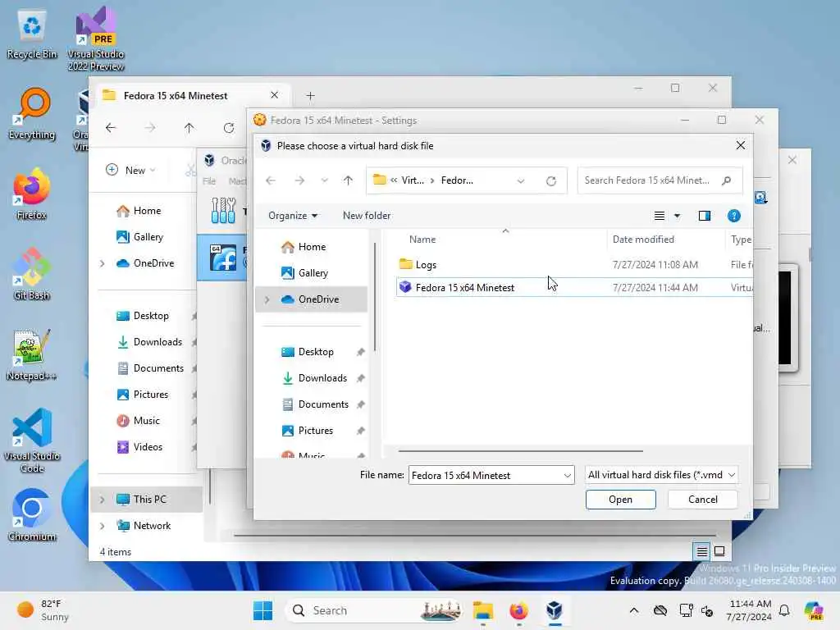This screenshot has height=630, width=840.
Task: Switch File Explorer to details view
Action: (x=702, y=551)
